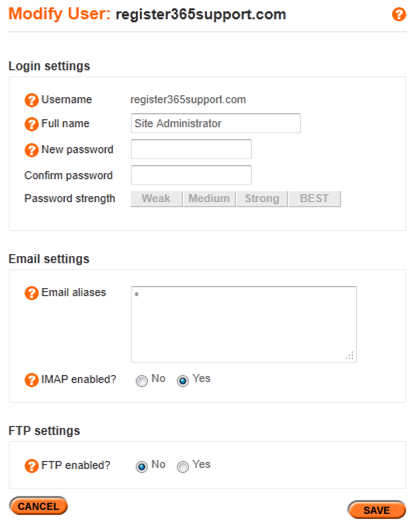Click the help icon beside Email aliases
The width and height of the screenshot is (414, 526).
tap(32, 293)
